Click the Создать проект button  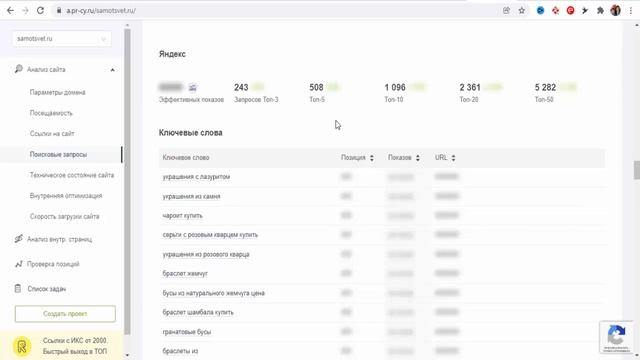[x=65, y=314]
